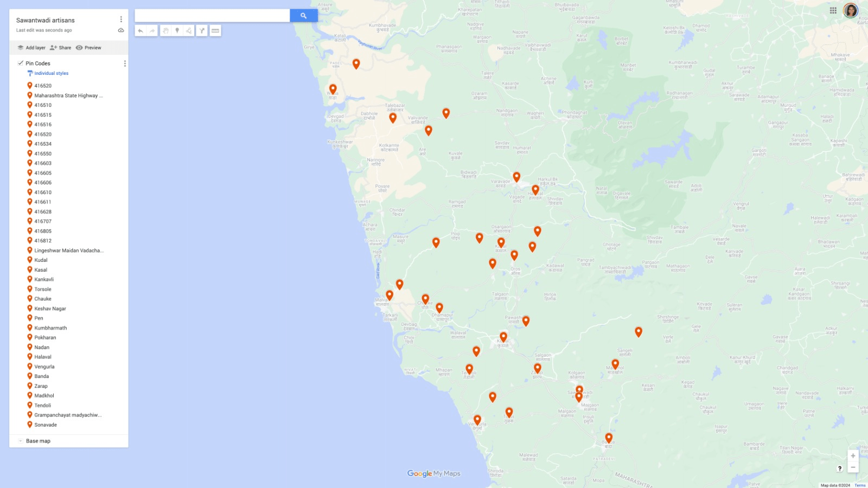Click the Preview button

pos(88,48)
